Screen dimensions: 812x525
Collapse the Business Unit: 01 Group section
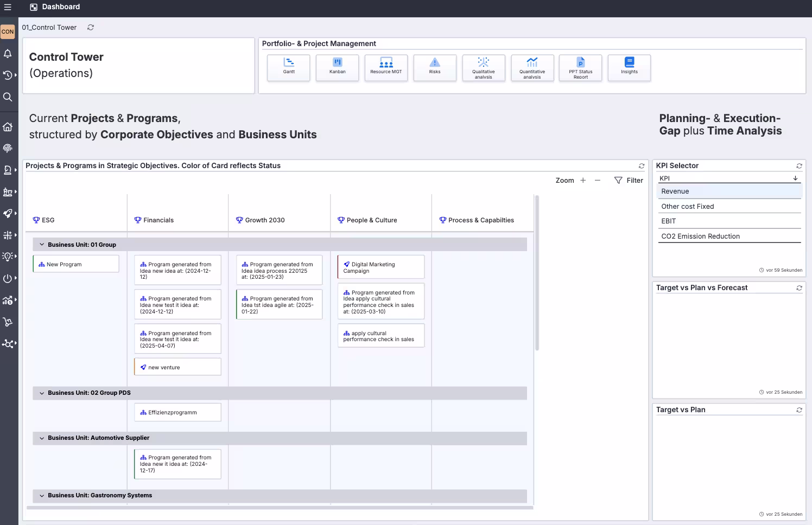pyautogui.click(x=42, y=244)
